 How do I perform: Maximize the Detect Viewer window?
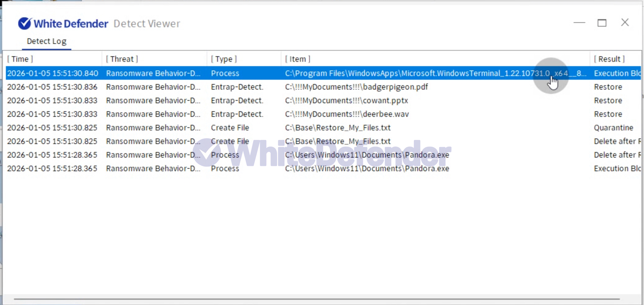(x=602, y=23)
